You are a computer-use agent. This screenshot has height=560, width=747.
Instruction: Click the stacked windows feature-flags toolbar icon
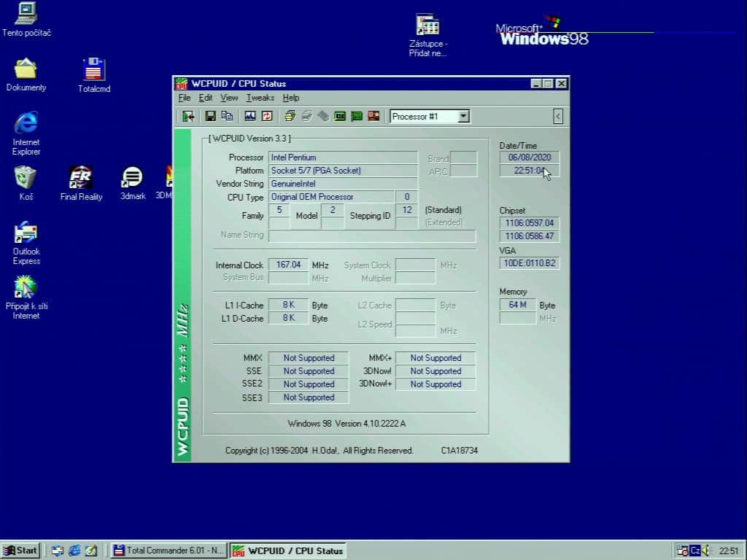coord(290,116)
